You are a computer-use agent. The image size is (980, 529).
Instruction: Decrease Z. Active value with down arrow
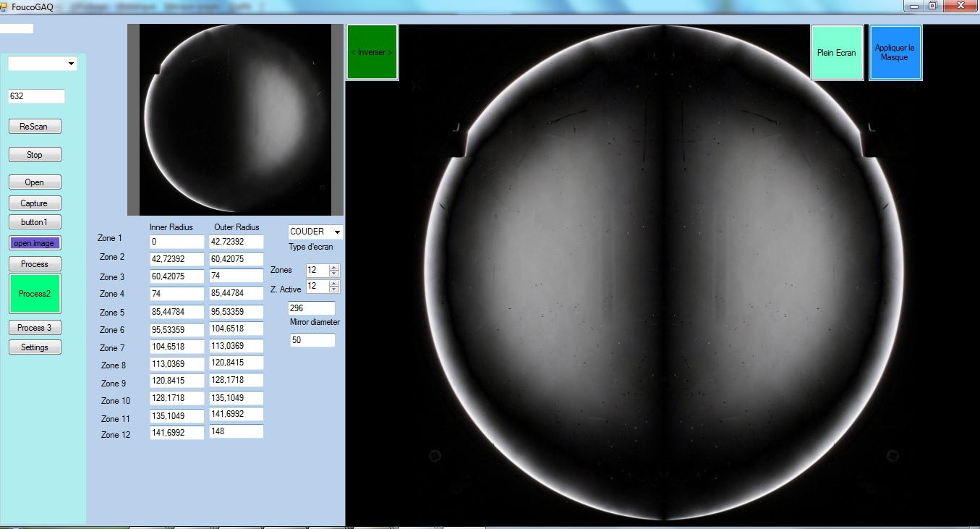pyautogui.click(x=333, y=289)
